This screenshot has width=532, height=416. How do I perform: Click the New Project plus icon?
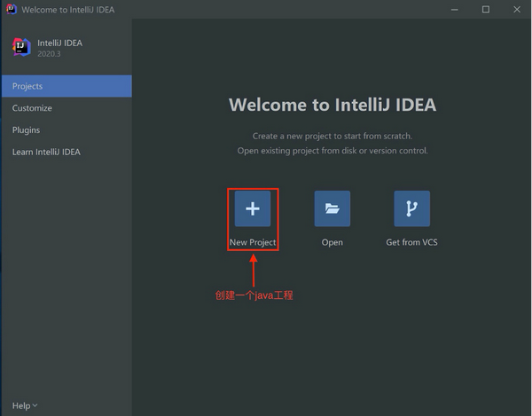click(x=253, y=208)
